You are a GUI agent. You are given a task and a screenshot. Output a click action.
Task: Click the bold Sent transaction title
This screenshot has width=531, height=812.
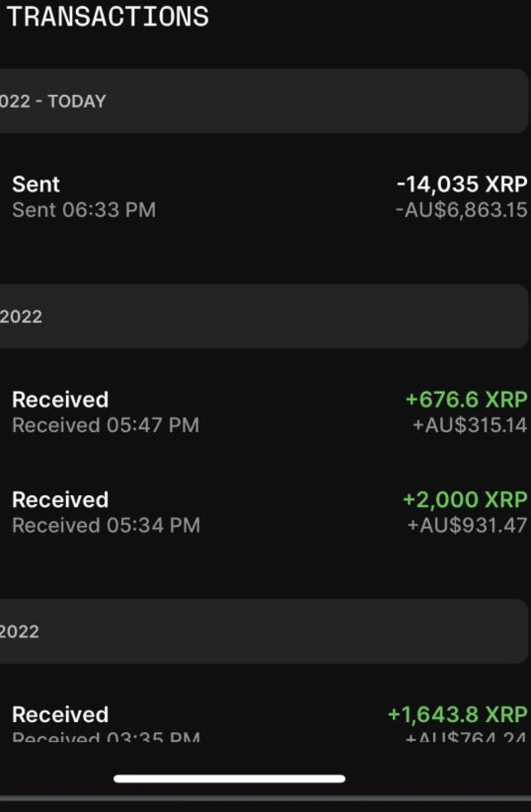[36, 185]
